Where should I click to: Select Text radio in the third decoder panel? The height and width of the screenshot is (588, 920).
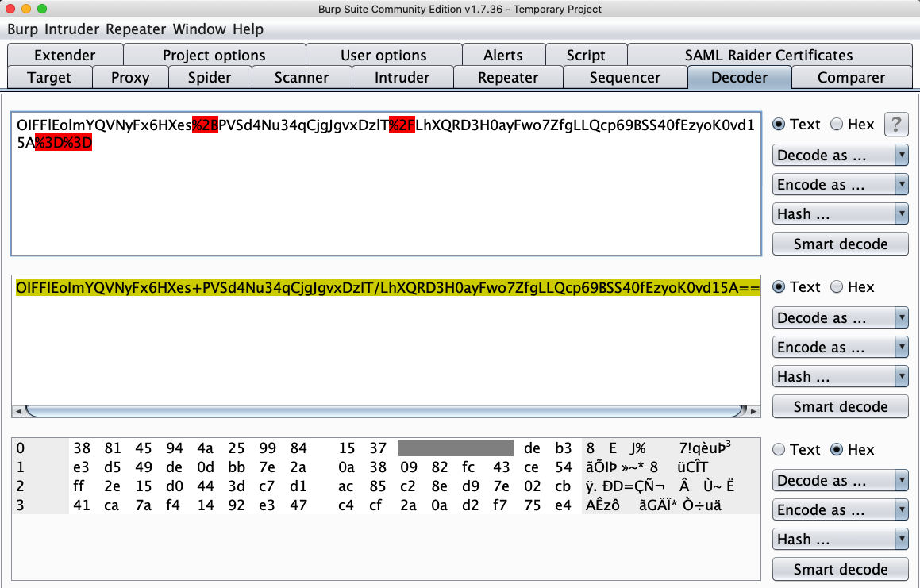[x=779, y=449]
